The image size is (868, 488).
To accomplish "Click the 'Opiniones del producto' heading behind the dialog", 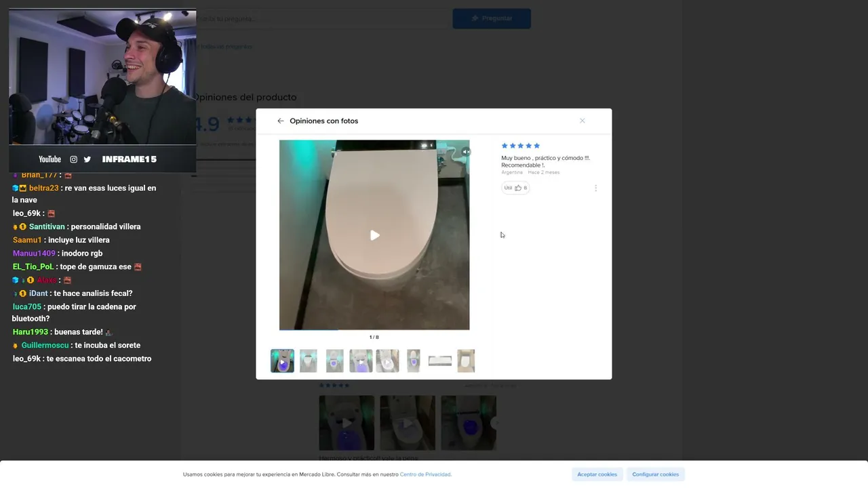I will [245, 97].
